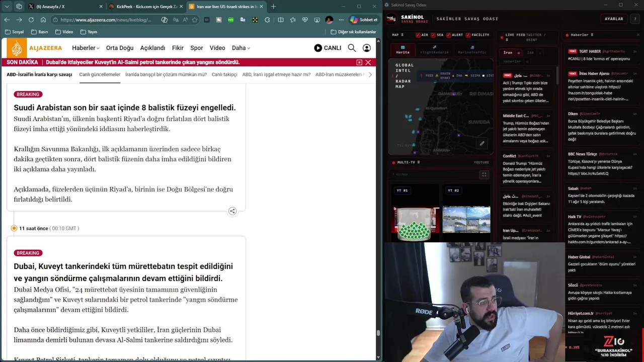
Task: Open the Edge tab actions menu icon
Action: [x=19, y=7]
